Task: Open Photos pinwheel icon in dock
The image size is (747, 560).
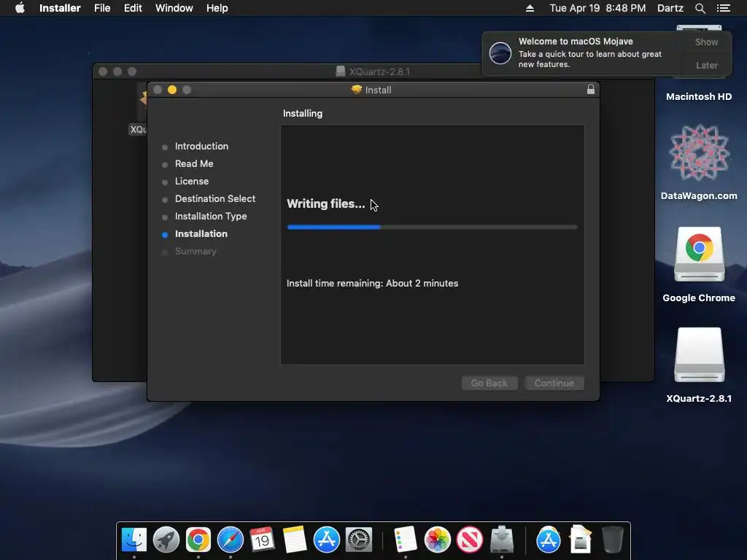Action: point(438,540)
